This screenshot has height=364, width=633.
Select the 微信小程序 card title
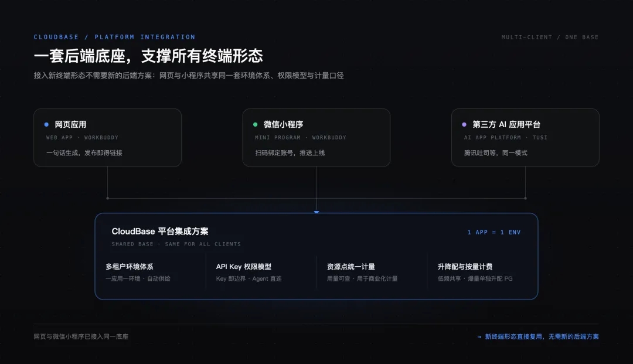[x=284, y=124]
